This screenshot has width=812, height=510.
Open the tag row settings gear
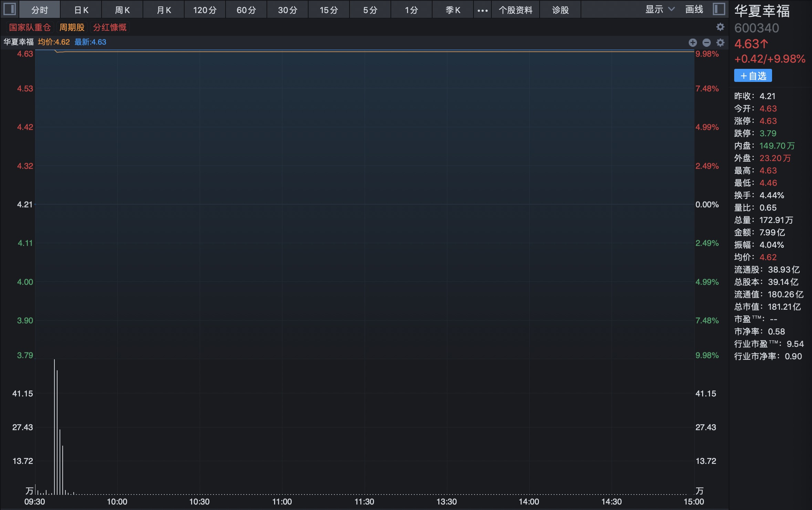720,27
